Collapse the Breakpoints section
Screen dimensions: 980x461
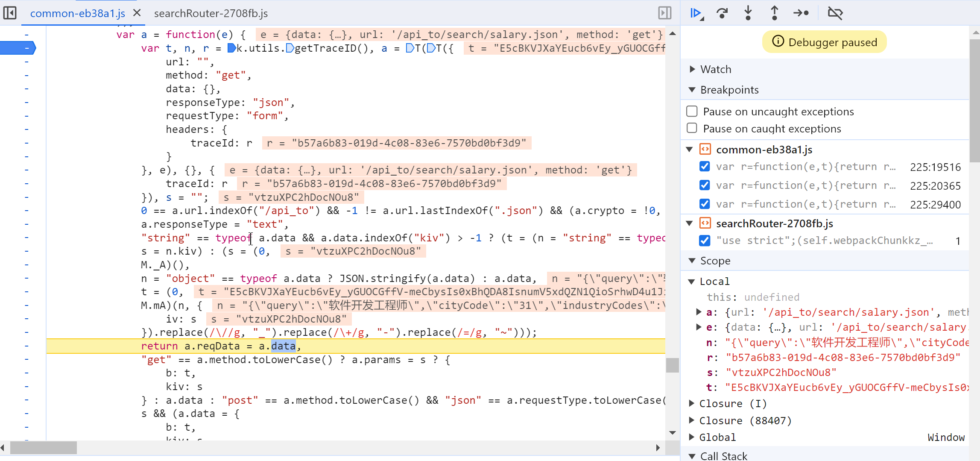coord(692,89)
